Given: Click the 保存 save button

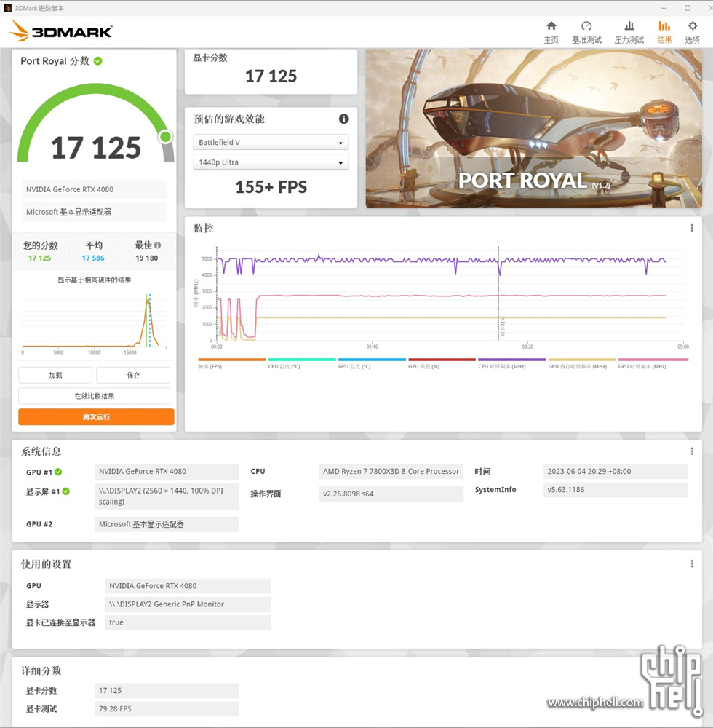Looking at the screenshot, I should point(133,375).
